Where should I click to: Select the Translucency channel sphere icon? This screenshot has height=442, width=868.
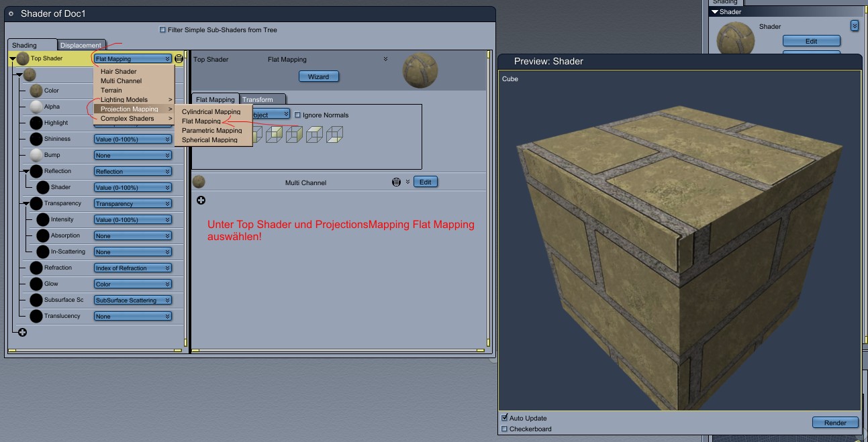click(36, 316)
